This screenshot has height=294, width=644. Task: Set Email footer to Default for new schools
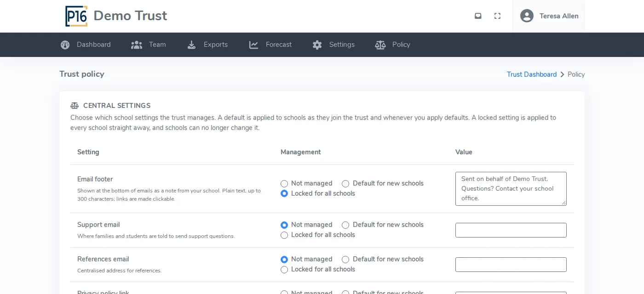tap(345, 184)
